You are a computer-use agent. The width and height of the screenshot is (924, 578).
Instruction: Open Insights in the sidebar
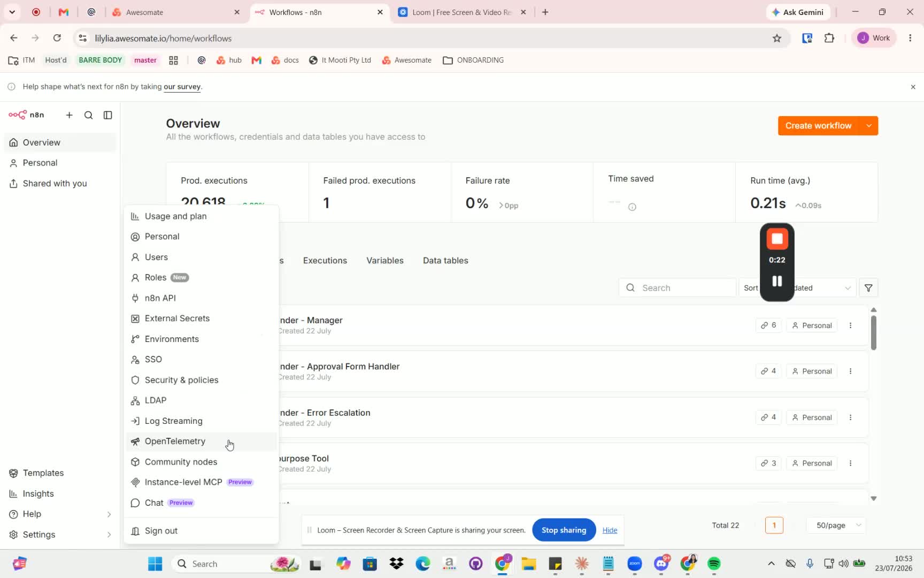coord(60,494)
